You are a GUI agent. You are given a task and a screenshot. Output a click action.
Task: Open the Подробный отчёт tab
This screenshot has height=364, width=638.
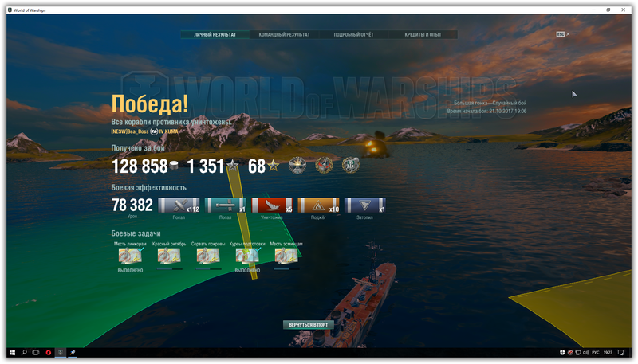(353, 34)
